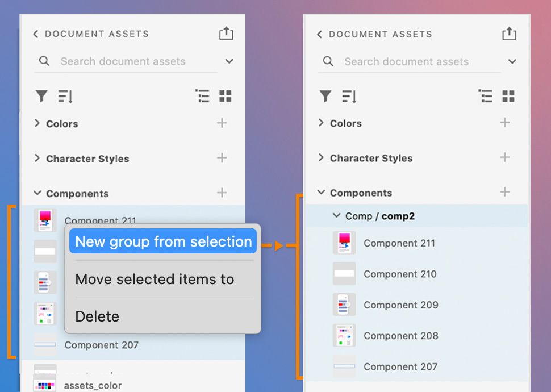551x392 pixels.
Task: Add a new color in left panel
Action: coord(222,123)
